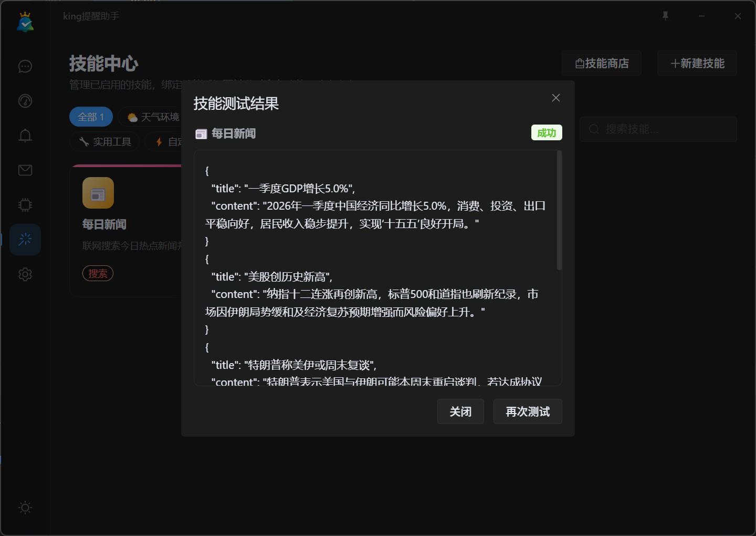756x536 pixels.
Task: Click the 每日新闻 newspaper skill icon
Action: point(98,193)
